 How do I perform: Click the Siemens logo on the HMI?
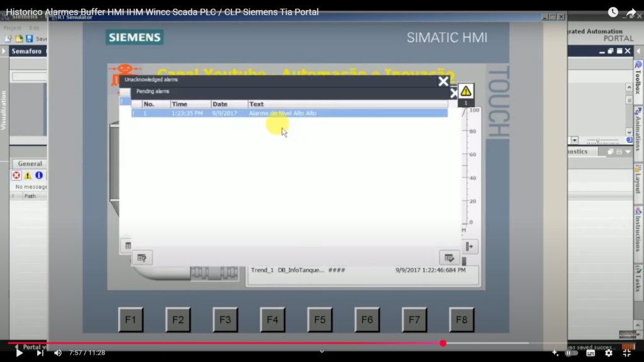(x=135, y=37)
